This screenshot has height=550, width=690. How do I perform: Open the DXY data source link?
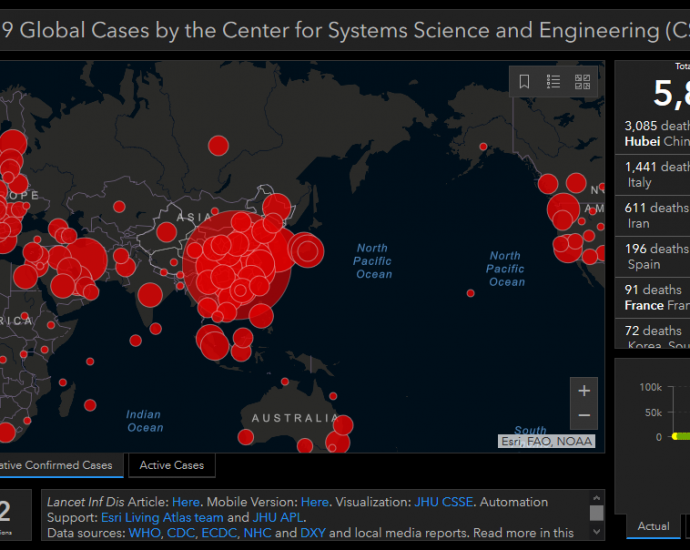pos(312,533)
